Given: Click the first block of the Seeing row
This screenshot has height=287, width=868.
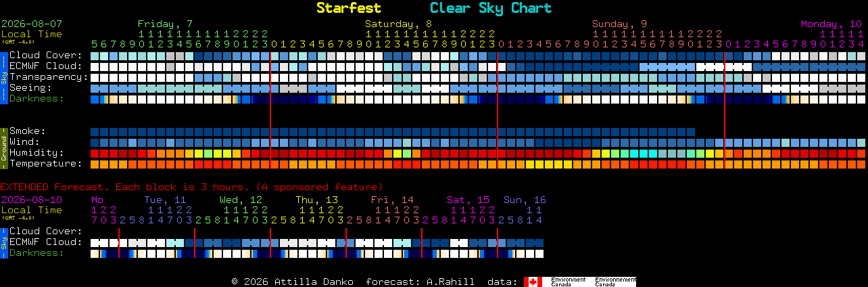Looking at the screenshot, I should 95,88.
